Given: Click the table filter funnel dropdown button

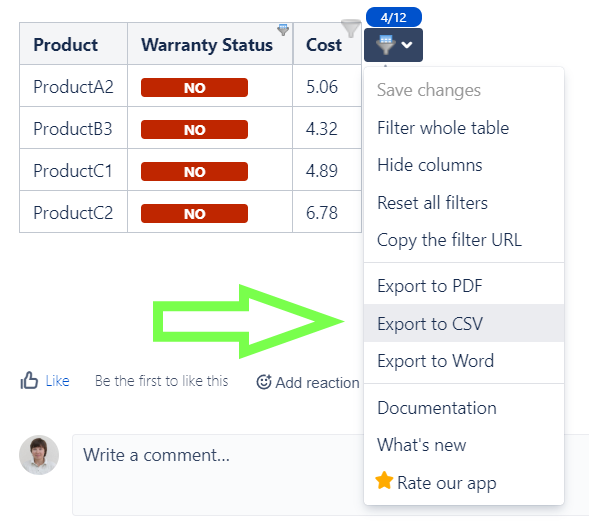Looking at the screenshot, I should tap(393, 45).
